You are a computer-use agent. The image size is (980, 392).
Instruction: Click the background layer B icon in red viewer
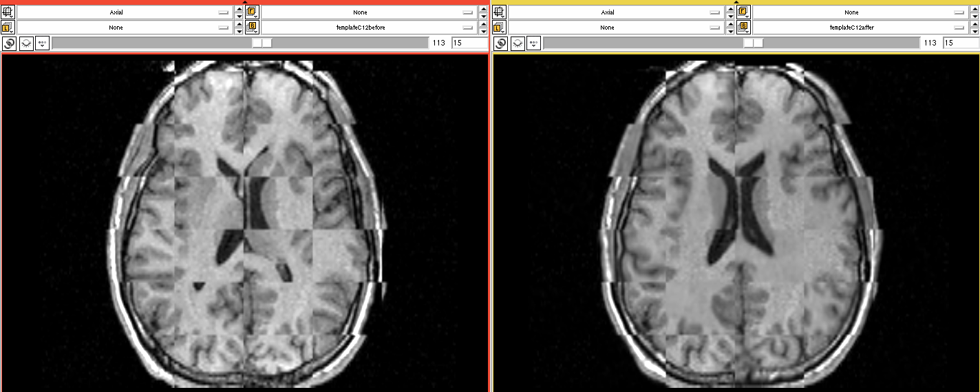pyautogui.click(x=252, y=28)
